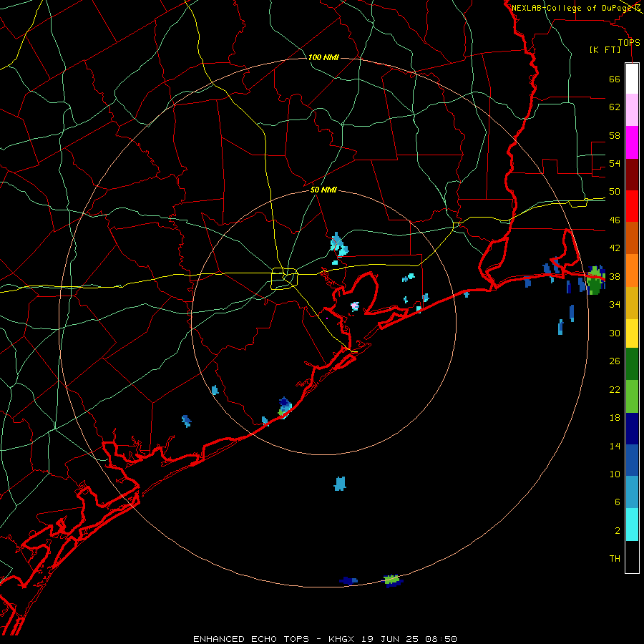Click the light pink echo over the bay
This screenshot has width=644, height=644.
pyautogui.click(x=355, y=306)
